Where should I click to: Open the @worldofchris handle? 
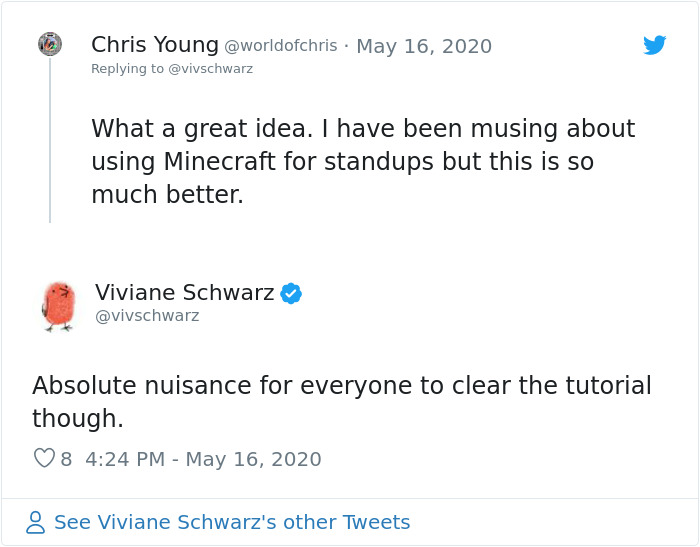[x=280, y=46]
